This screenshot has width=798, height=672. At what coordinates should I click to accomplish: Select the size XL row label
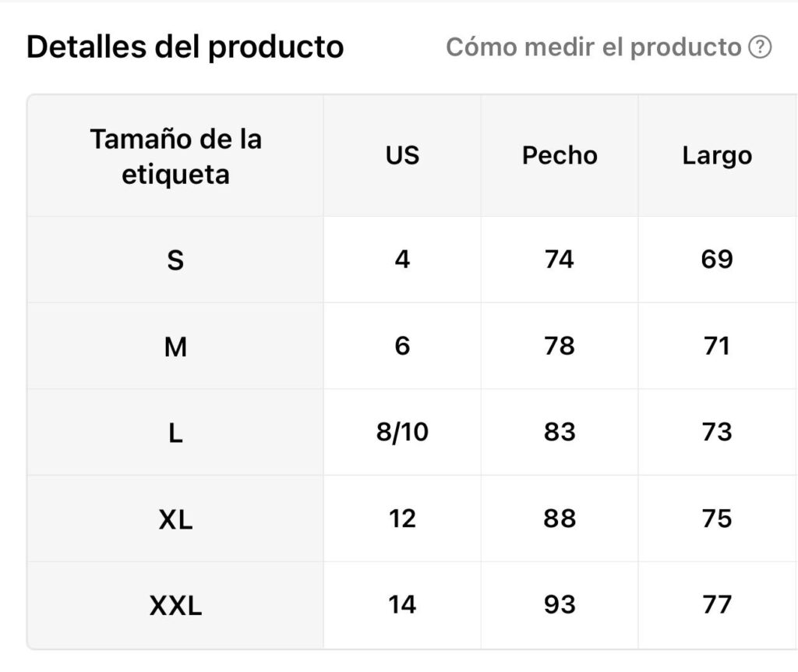click(x=175, y=518)
